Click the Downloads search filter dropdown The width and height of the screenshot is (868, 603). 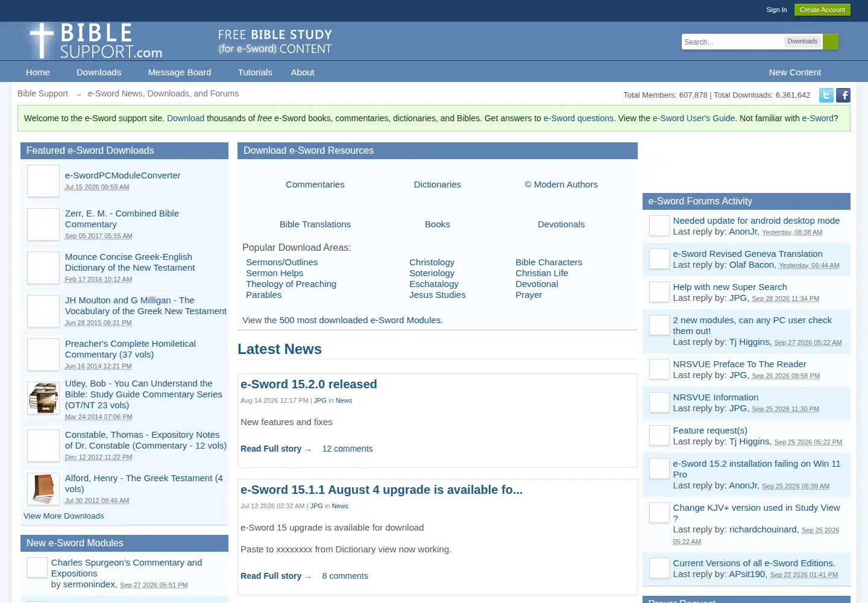tap(802, 42)
